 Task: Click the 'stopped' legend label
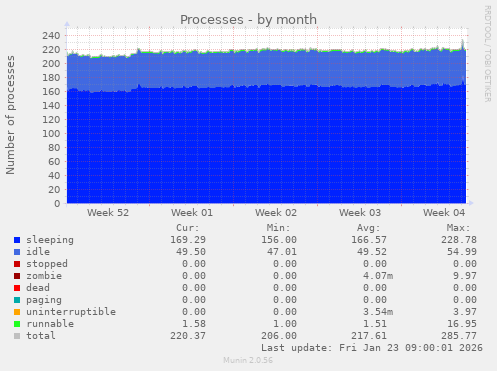pos(47,264)
